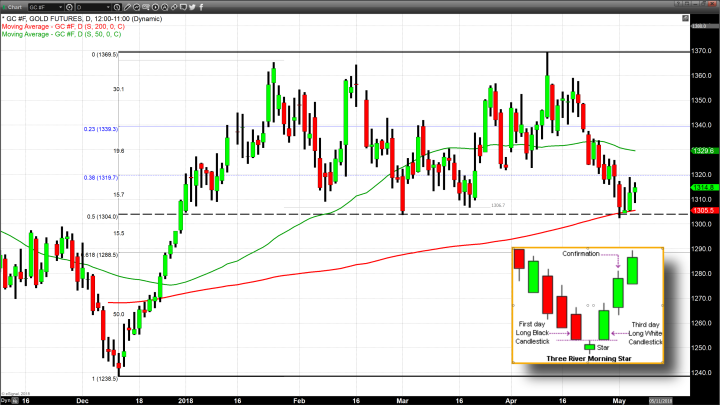720x405 pixels.
Task: Open the symbol GC #F dropdown
Action: point(46,7)
